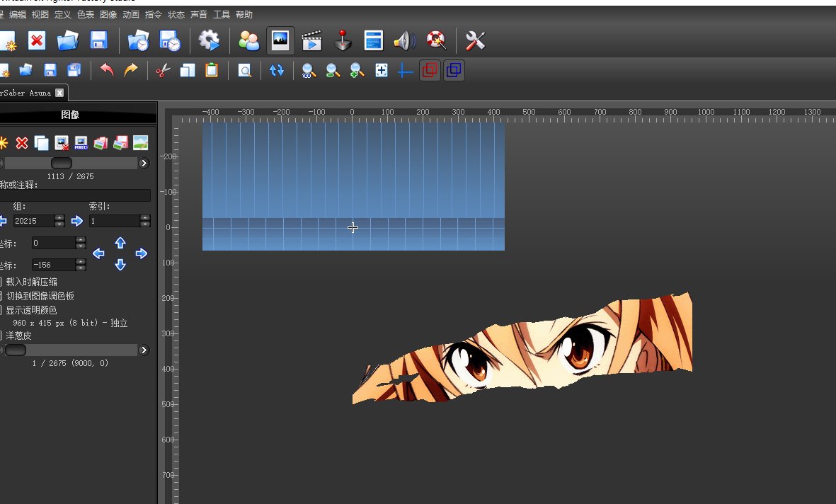Zoom out with the minus magnifier
This screenshot has width=836, height=504.
click(x=333, y=70)
